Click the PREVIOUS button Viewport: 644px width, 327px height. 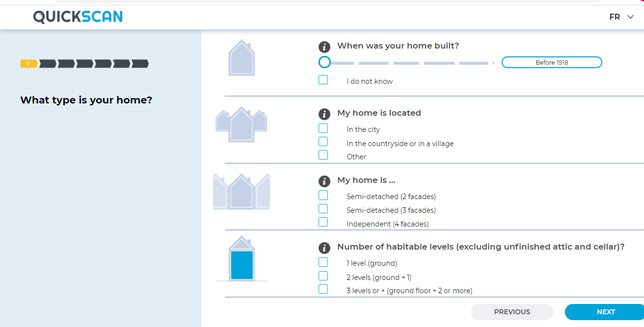point(512,312)
